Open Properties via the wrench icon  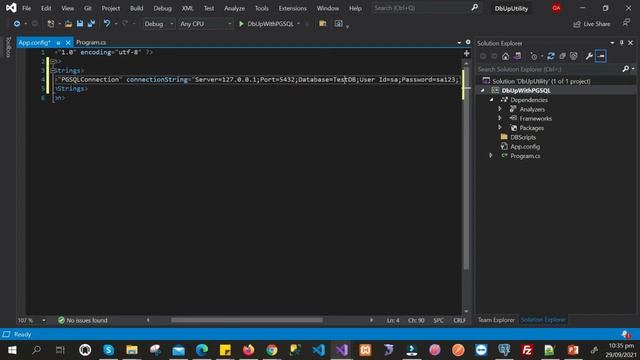tap(589, 56)
